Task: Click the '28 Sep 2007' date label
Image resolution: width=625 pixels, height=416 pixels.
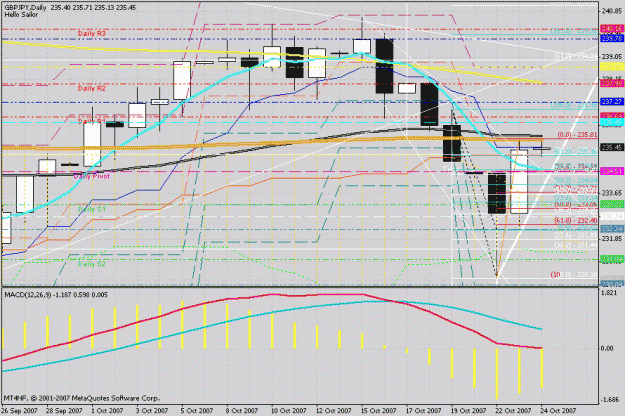Action: point(64,410)
